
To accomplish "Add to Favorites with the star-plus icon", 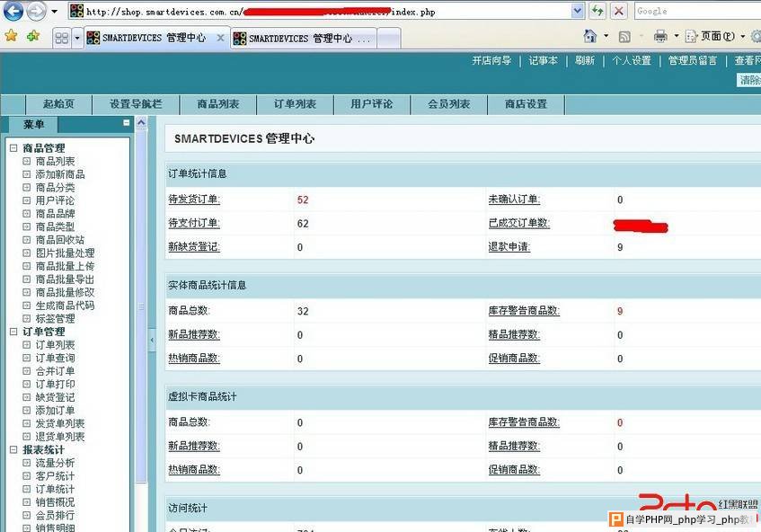I will click(33, 35).
